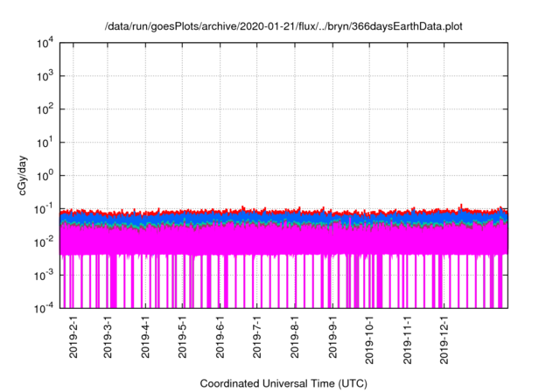Click the 2019-5-1 date tick label
560x392 pixels.
pyautogui.click(x=183, y=337)
